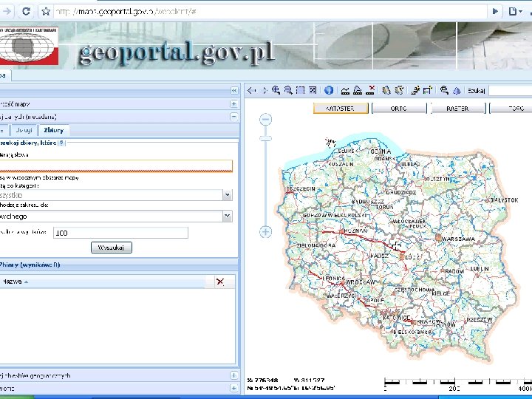Clear results with red X in Nazwa row
The width and height of the screenshot is (532, 399).
pyautogui.click(x=220, y=282)
